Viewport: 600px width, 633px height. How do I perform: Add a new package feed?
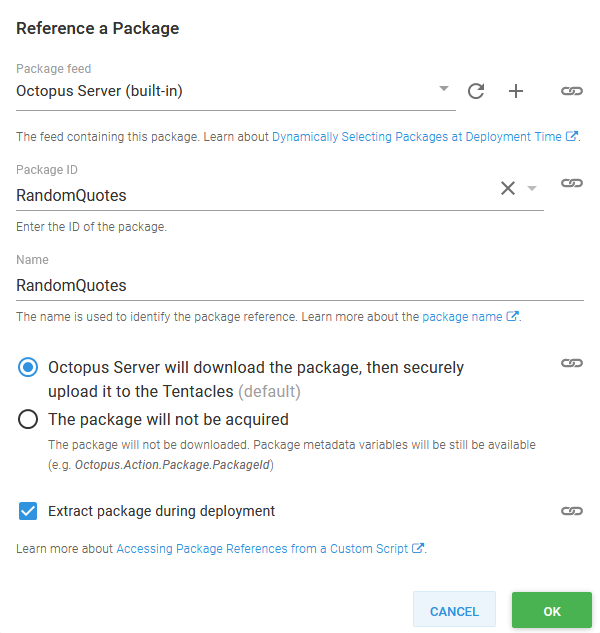tap(516, 91)
